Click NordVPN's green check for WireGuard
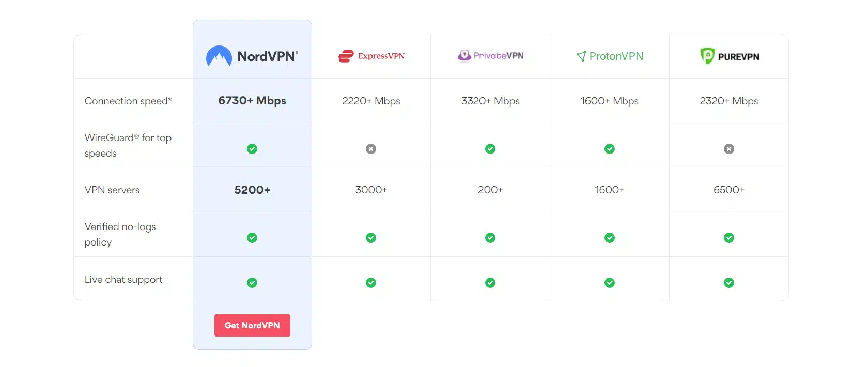 (252, 149)
